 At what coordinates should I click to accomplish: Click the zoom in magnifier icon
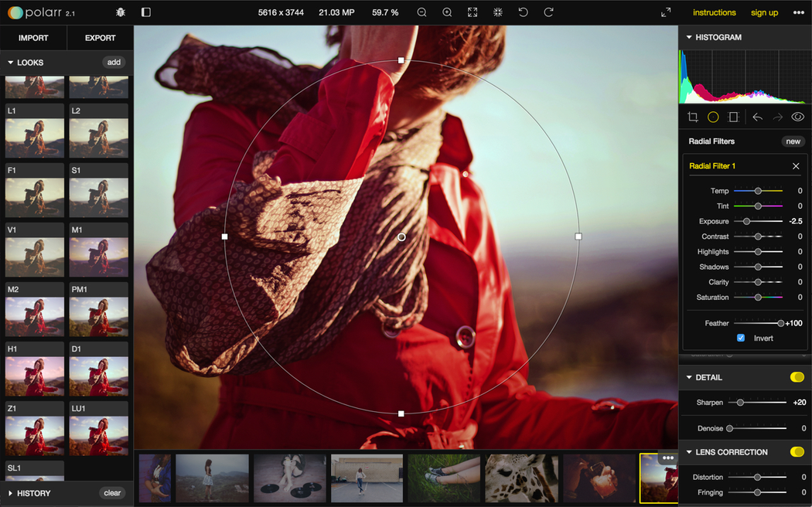(x=447, y=12)
